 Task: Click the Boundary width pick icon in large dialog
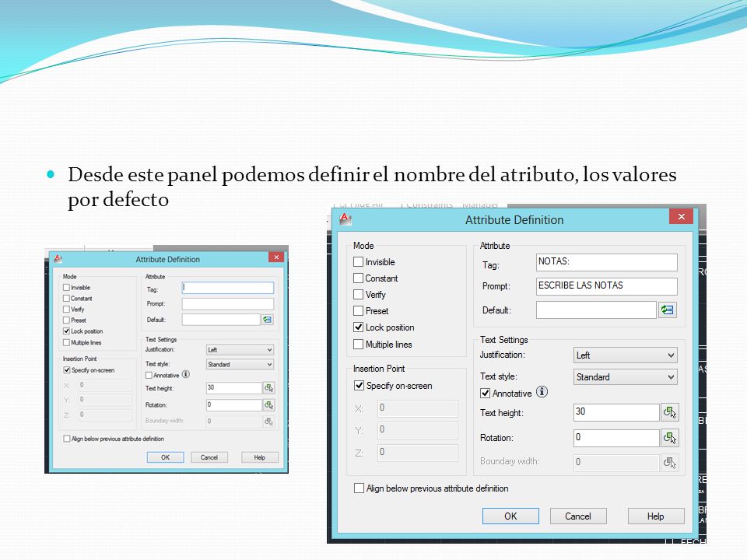click(670, 462)
